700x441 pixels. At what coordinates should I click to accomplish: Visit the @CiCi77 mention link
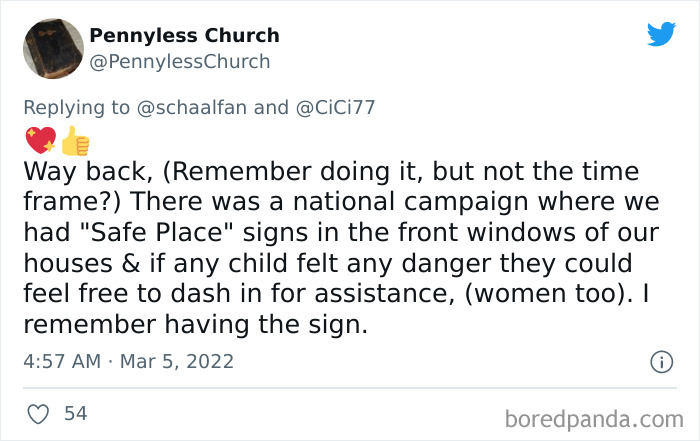(332, 108)
